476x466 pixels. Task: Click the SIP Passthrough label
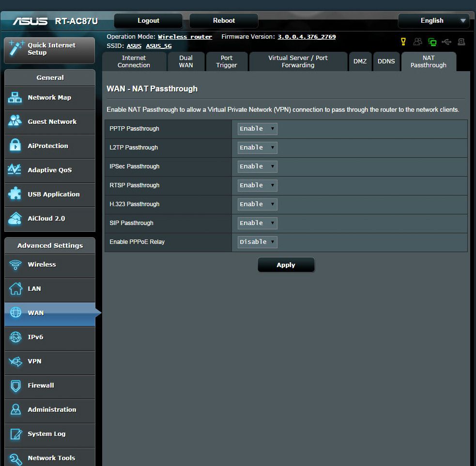click(x=131, y=223)
